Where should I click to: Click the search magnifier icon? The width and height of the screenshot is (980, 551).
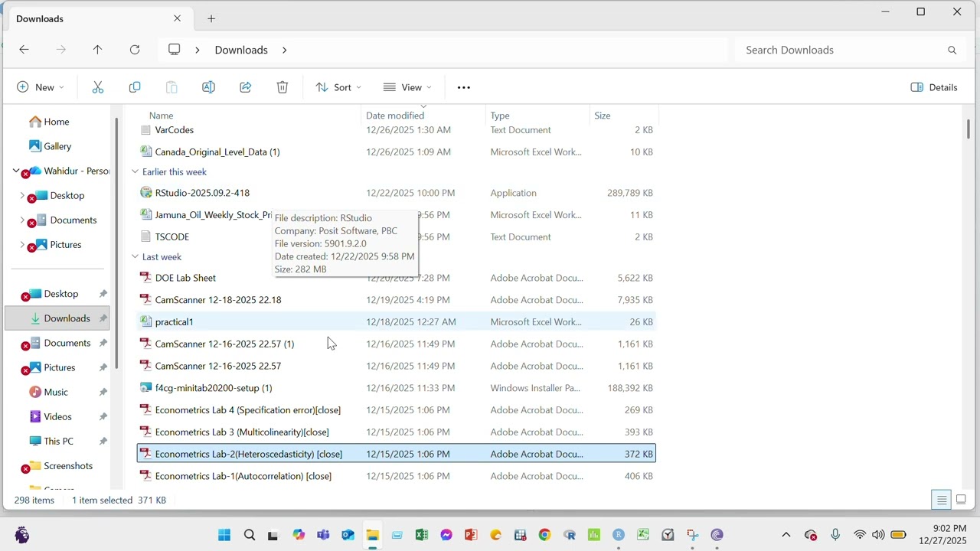pos(952,50)
